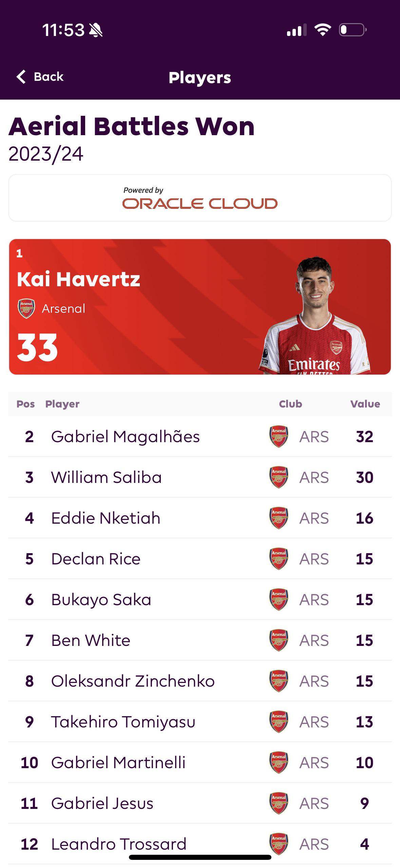Tap Arsenal badge in Declan Rice row

[279, 559]
